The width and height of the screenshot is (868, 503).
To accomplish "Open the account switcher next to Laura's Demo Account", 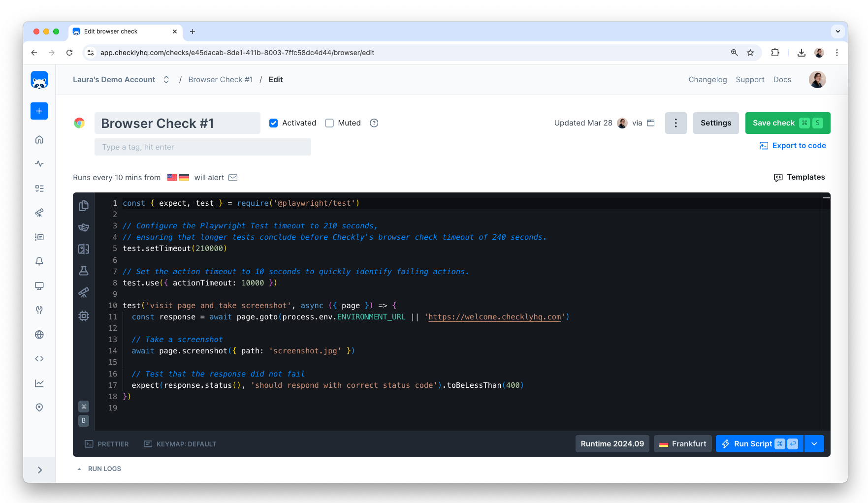I will [x=166, y=79].
